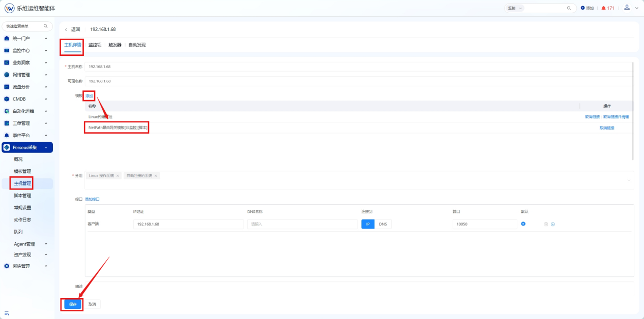Viewport: 644px width, 319px height.
Task: Switch to the 监控项 tab
Action: pyautogui.click(x=95, y=45)
